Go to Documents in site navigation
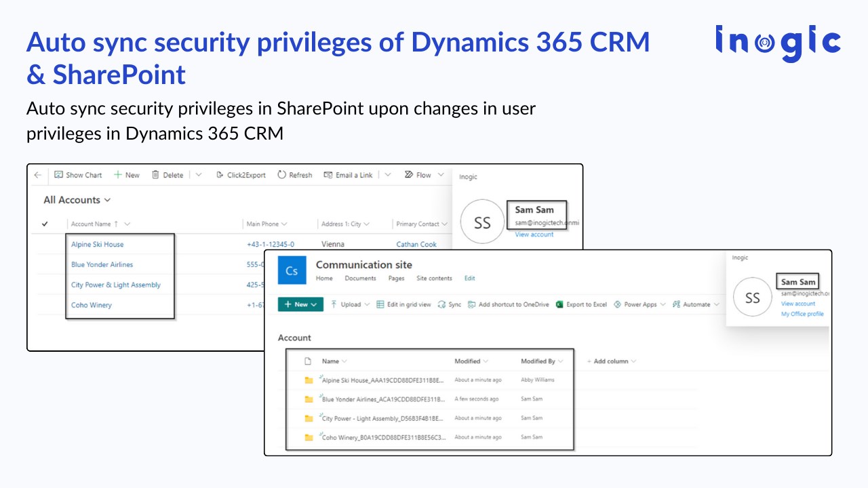868x488 pixels. pyautogui.click(x=360, y=279)
